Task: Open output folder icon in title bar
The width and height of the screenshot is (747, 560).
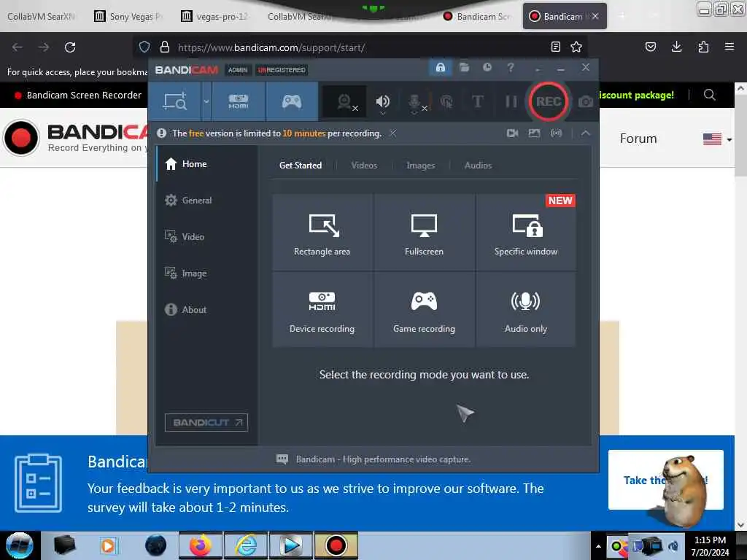Action: point(464,68)
